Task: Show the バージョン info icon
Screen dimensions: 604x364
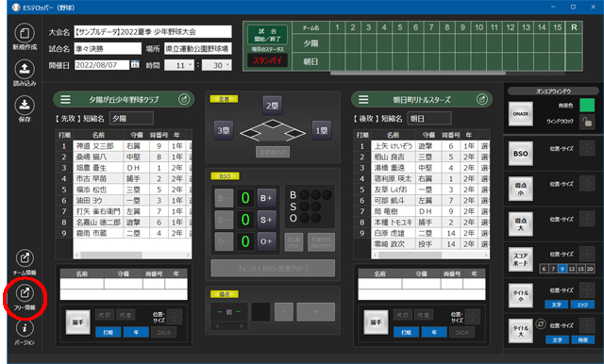Action: [25, 328]
